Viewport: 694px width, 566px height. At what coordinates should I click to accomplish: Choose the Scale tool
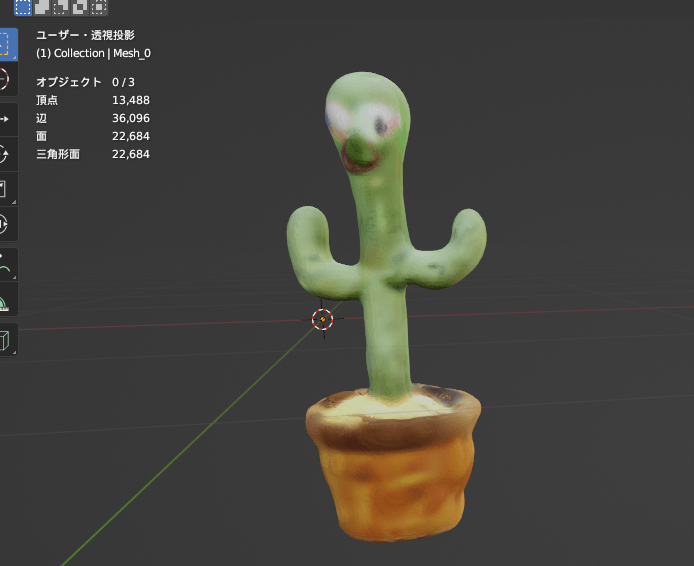[x=6, y=189]
